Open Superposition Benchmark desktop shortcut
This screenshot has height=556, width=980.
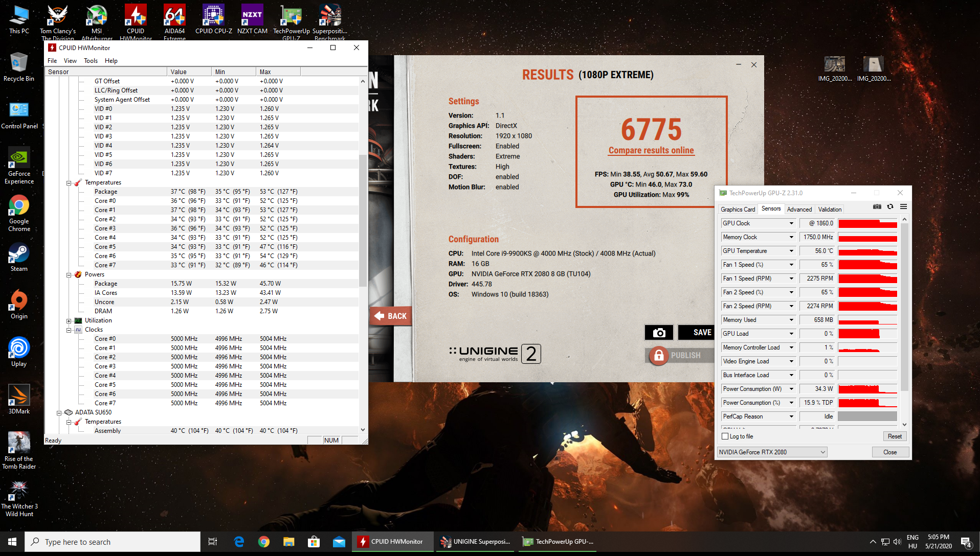point(330,21)
